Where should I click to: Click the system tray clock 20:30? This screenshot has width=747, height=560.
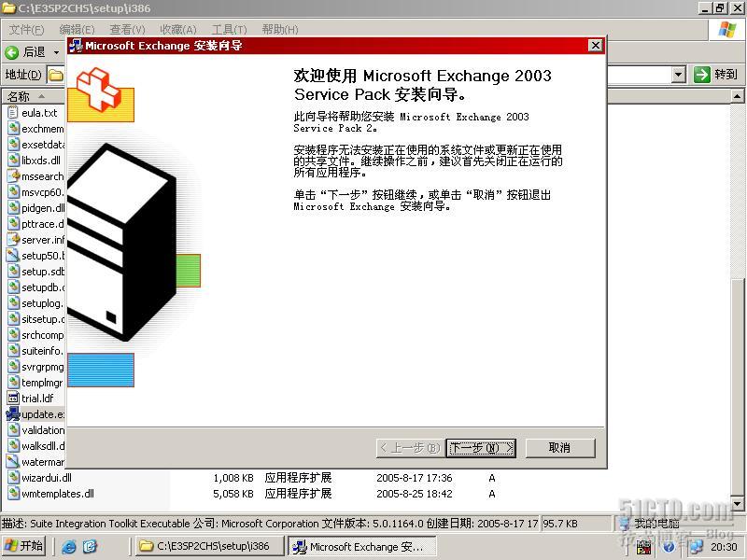click(723, 547)
